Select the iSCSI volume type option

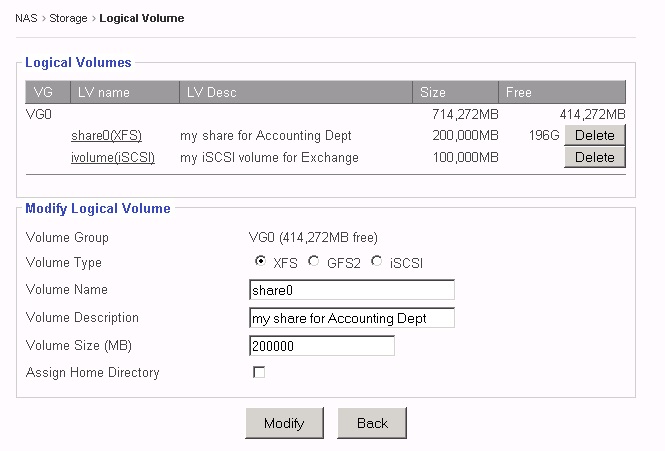point(377,262)
